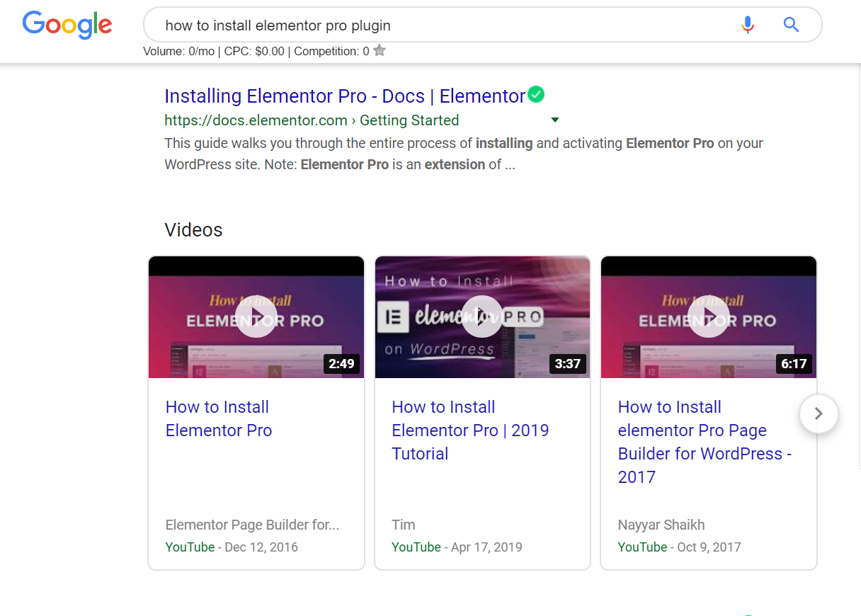Open Installing Elementor Pro - Docs result
The image size is (861, 616).
pos(345,96)
